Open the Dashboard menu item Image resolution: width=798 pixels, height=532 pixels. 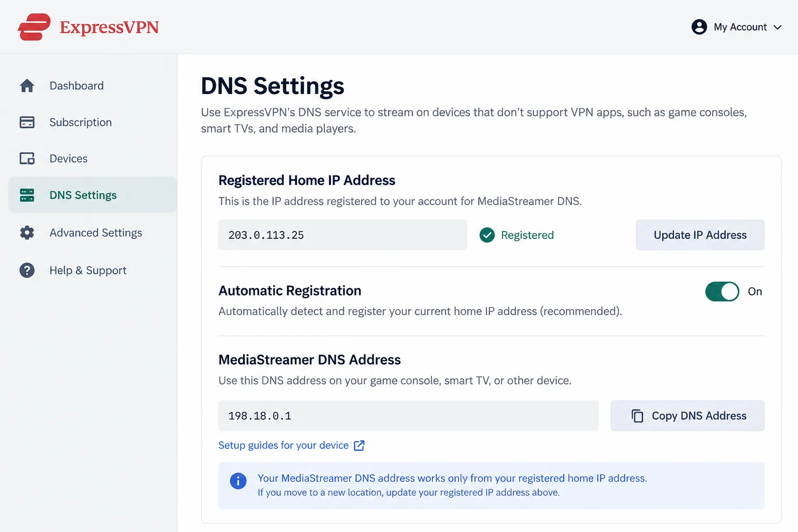[x=92, y=86]
